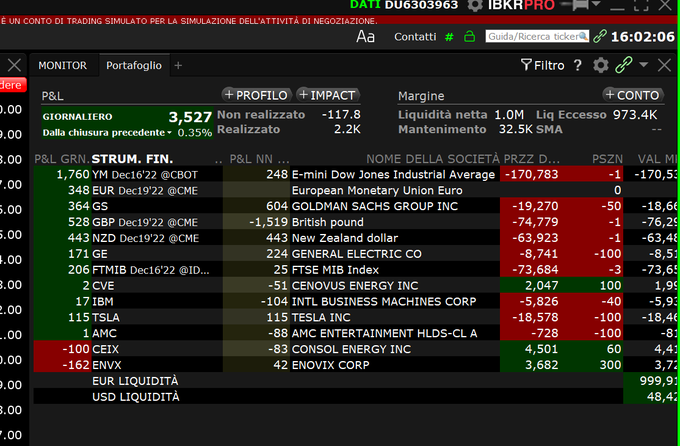Click the GIORNALIERO 3,527 P&L value
Image resolution: width=680 pixels, height=446 pixels.
click(190, 117)
